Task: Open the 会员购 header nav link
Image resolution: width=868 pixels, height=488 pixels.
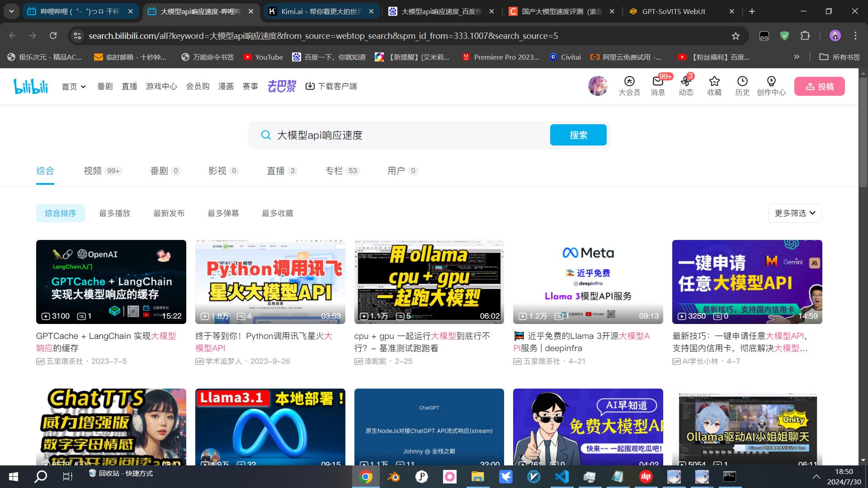Action: tap(198, 86)
